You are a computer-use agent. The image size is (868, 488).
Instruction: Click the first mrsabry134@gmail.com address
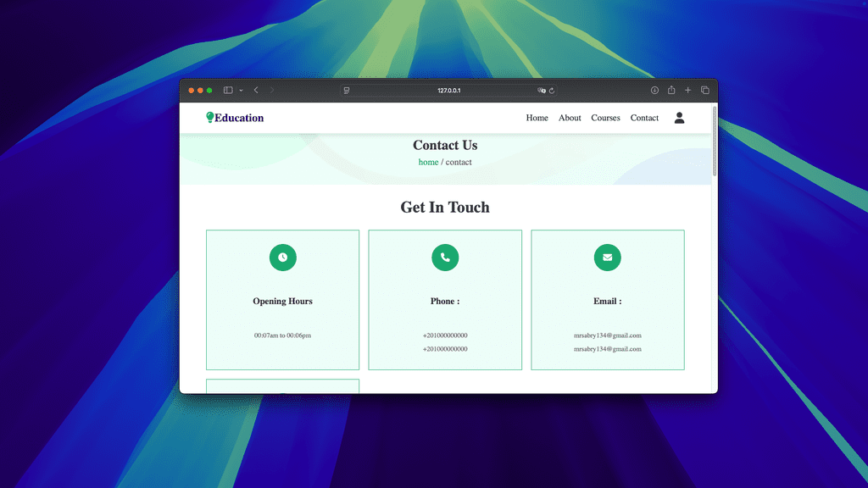(x=607, y=335)
